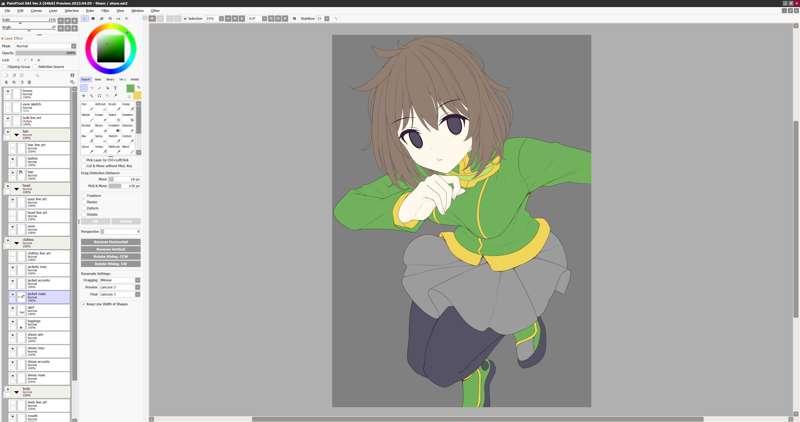Click the canvas horizontal scrollbar
This screenshot has height=422, width=800.
coord(477,419)
